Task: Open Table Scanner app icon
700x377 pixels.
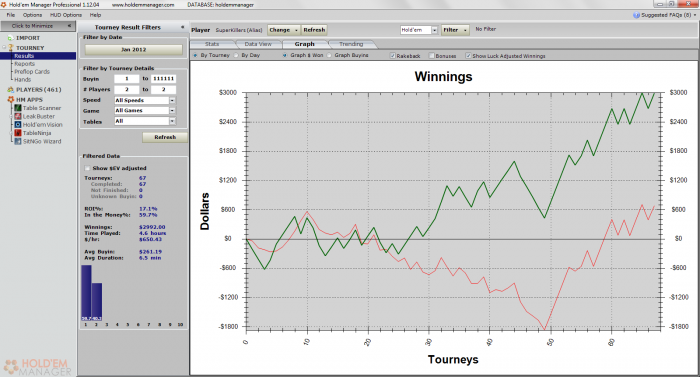Action: [x=18, y=108]
